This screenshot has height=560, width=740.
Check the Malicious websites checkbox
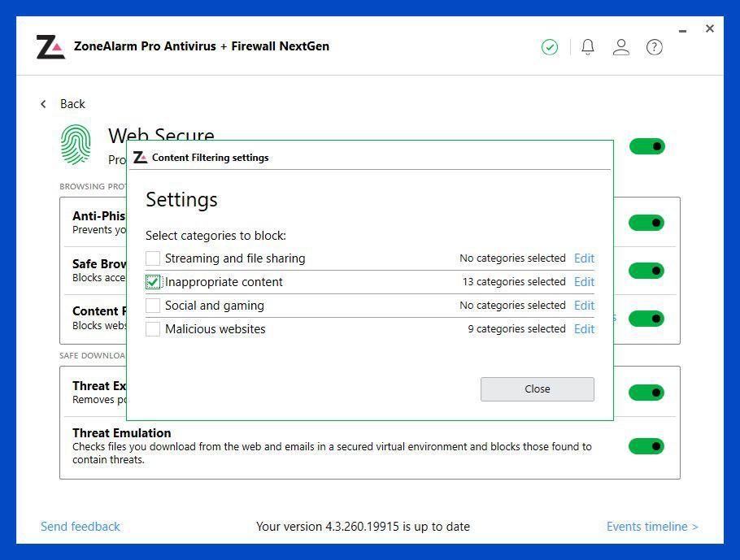click(x=153, y=329)
